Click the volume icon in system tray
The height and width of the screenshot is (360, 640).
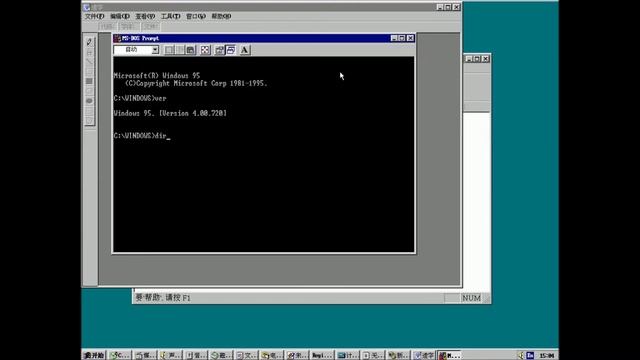coord(521,356)
